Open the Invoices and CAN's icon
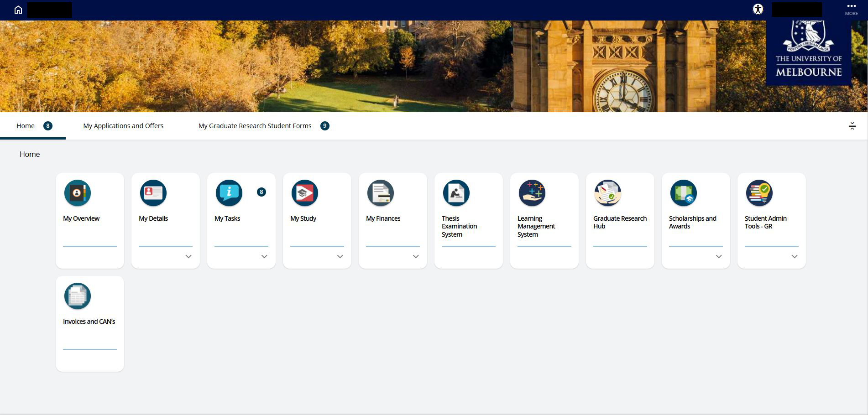 tap(78, 296)
